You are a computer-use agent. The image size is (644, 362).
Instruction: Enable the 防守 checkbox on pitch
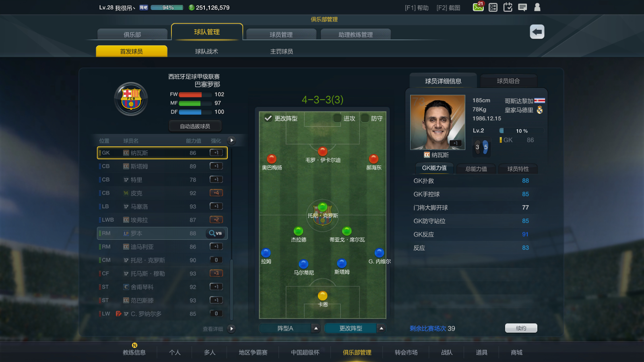[365, 118]
